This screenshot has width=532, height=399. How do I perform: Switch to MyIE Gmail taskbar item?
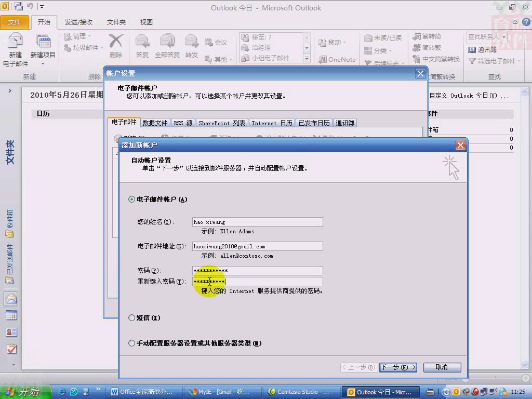223,392
